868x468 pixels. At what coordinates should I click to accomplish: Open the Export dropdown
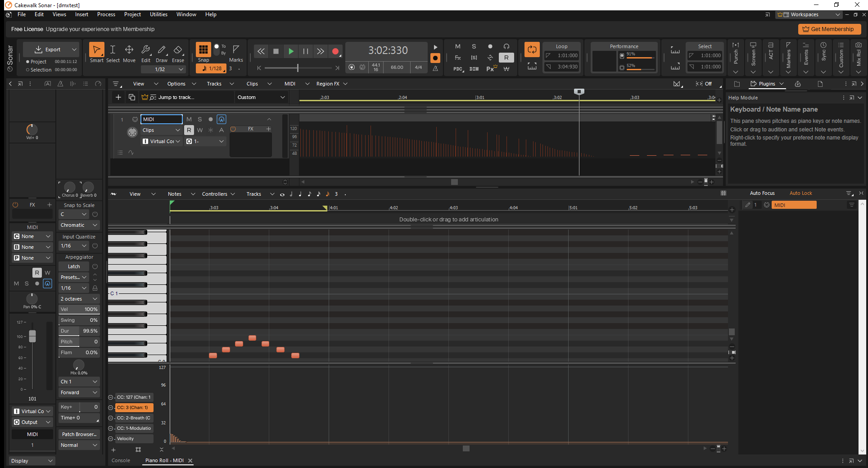[x=74, y=49]
